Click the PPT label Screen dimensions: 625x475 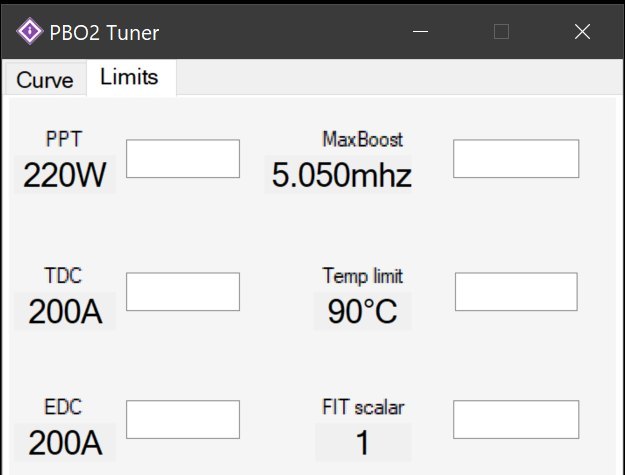coord(64,139)
